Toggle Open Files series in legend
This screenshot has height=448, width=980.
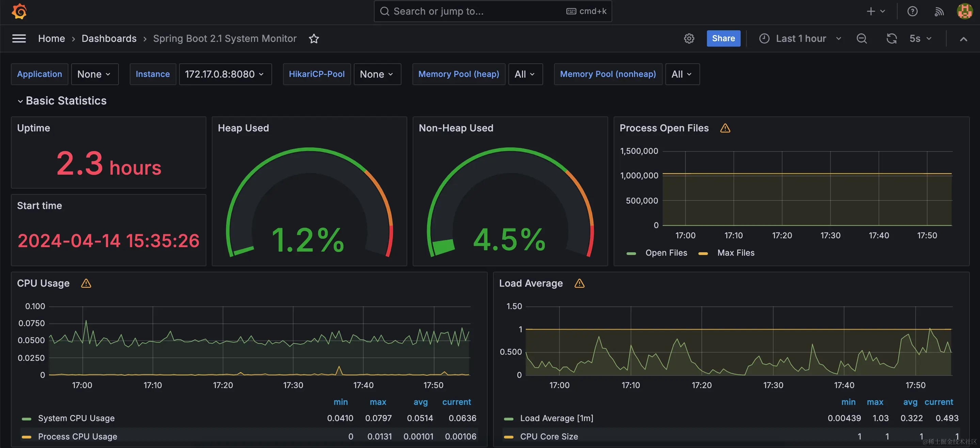click(x=666, y=253)
